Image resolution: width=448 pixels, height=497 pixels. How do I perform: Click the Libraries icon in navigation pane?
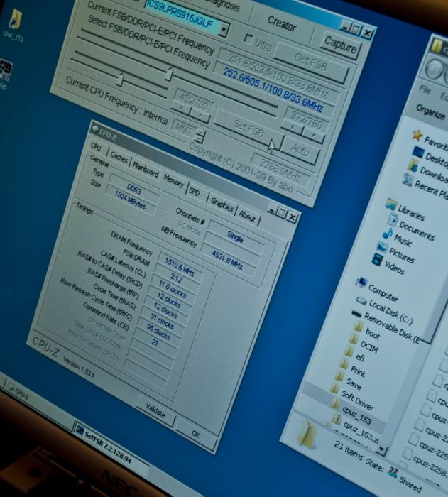coord(392,204)
